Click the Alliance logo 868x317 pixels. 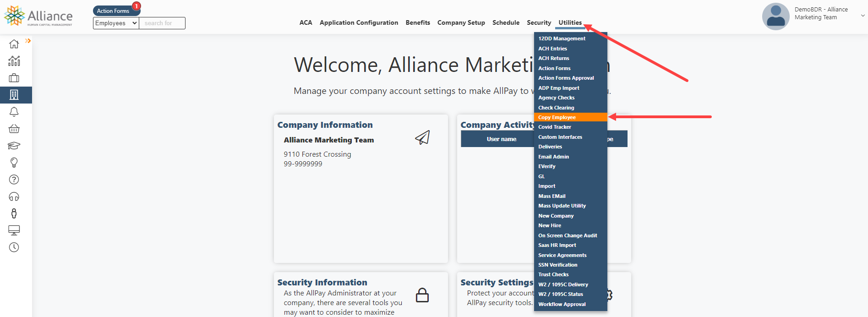click(38, 16)
